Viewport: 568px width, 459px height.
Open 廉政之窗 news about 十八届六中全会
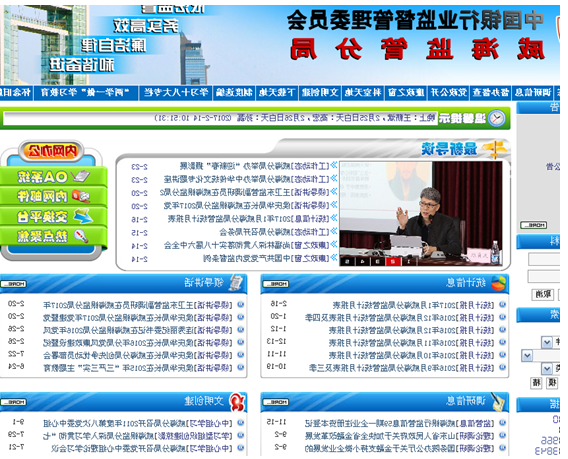point(246,245)
